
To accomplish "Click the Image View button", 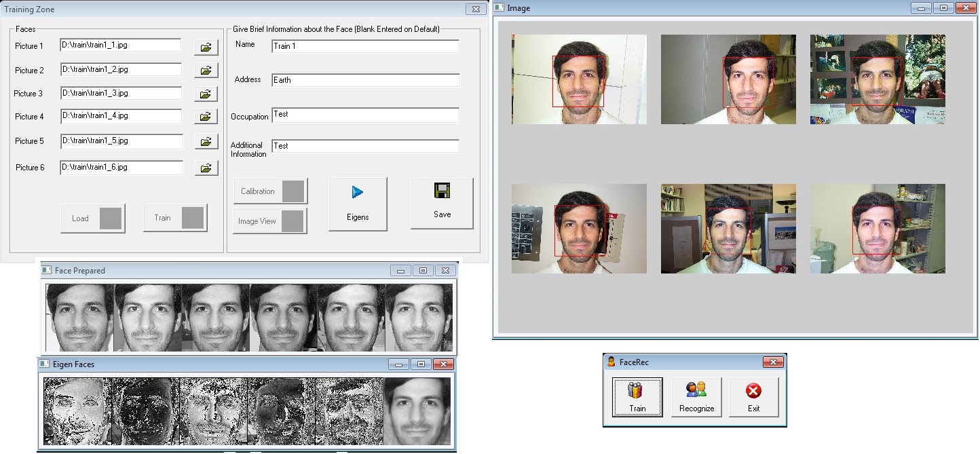I will point(270,221).
